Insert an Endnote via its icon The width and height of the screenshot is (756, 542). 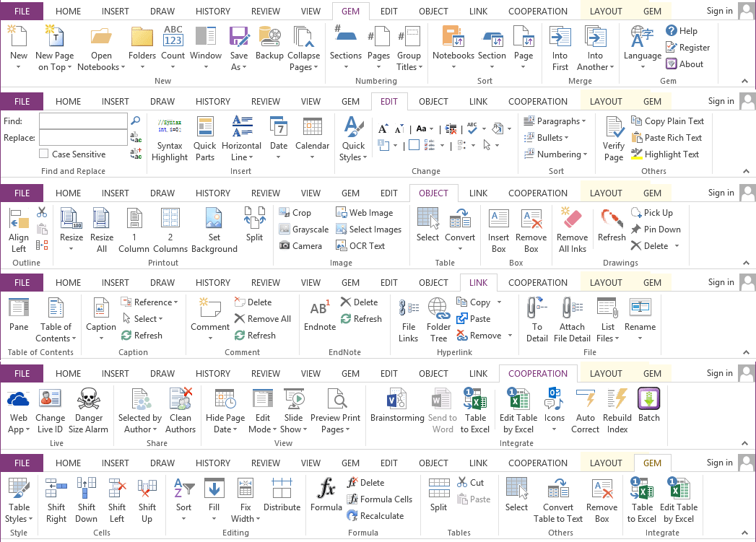[319, 315]
